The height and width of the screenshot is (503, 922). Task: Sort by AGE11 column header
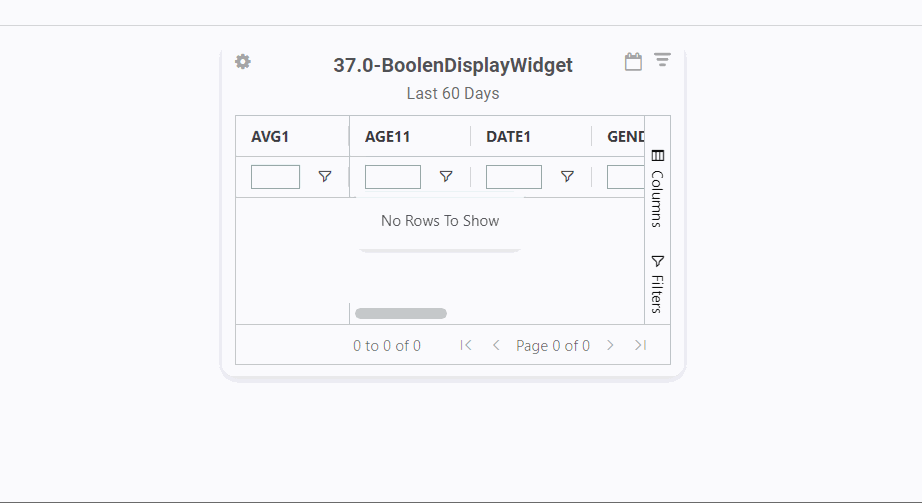coord(388,137)
